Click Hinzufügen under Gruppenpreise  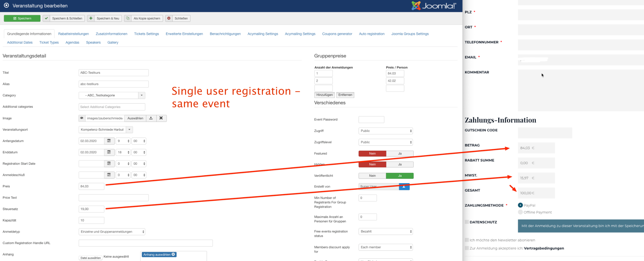point(324,95)
